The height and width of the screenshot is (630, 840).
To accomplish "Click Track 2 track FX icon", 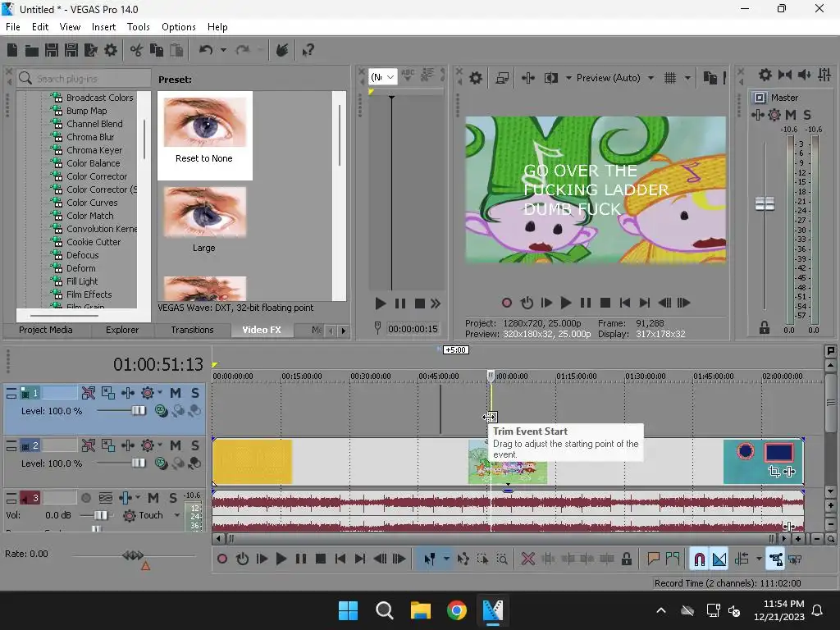I will click(x=148, y=445).
